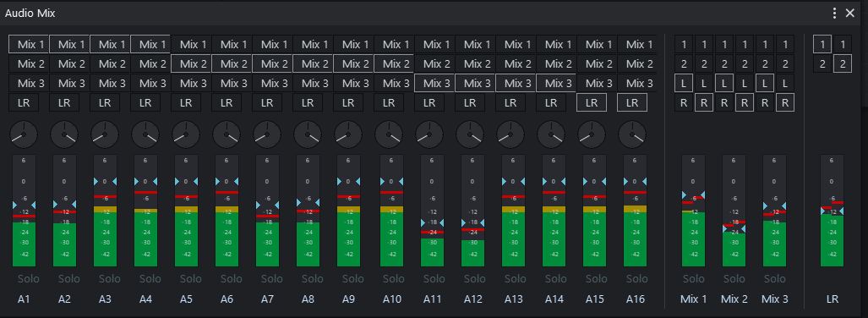
Task: Click the A3 fader level handle
Action: (x=105, y=181)
